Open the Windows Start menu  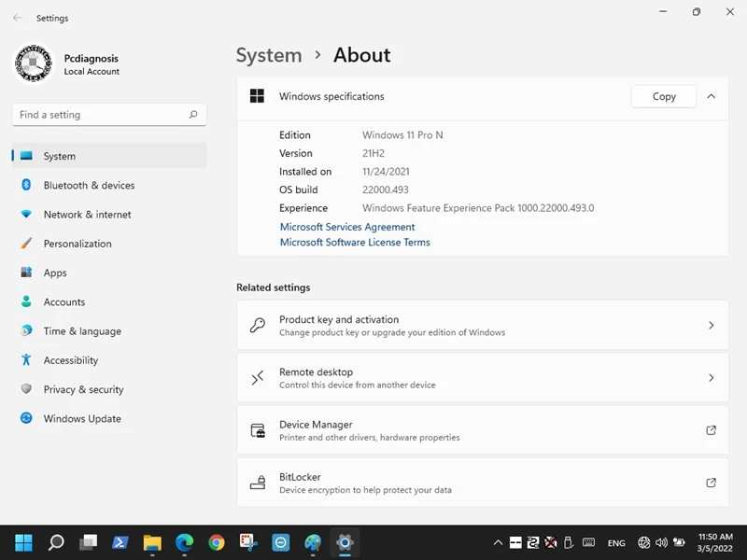23,542
